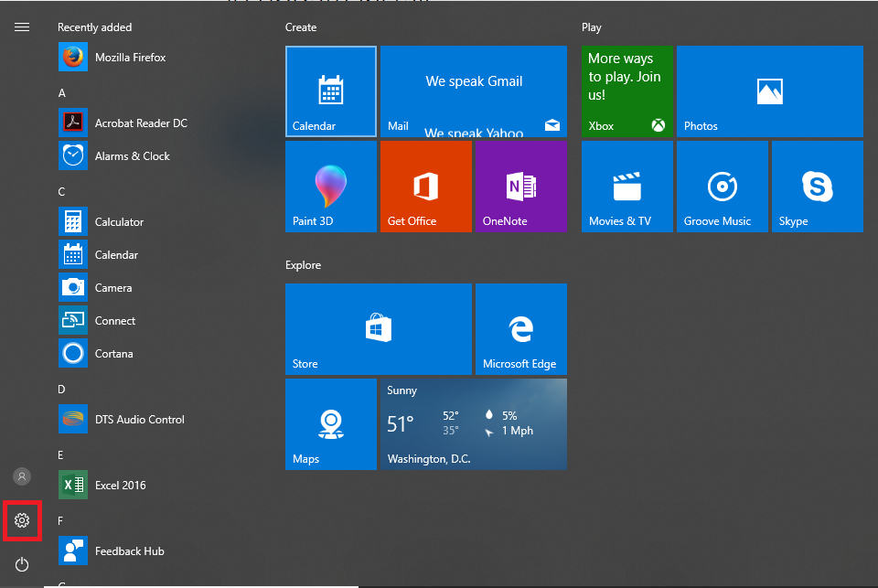Select the Explore group title
The width and height of the screenshot is (878, 588).
point(303,265)
